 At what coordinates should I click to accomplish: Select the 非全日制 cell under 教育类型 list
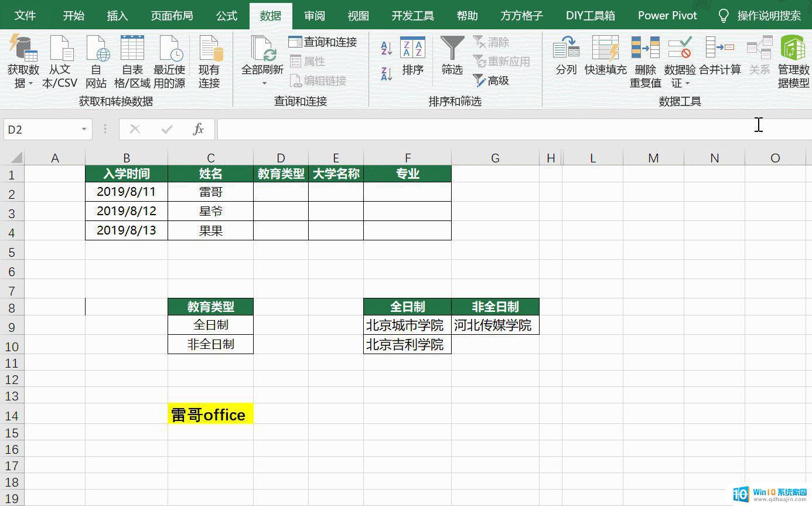(211, 344)
